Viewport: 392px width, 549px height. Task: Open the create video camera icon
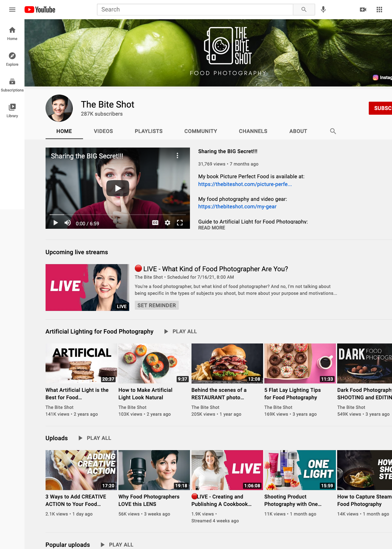pyautogui.click(x=363, y=10)
